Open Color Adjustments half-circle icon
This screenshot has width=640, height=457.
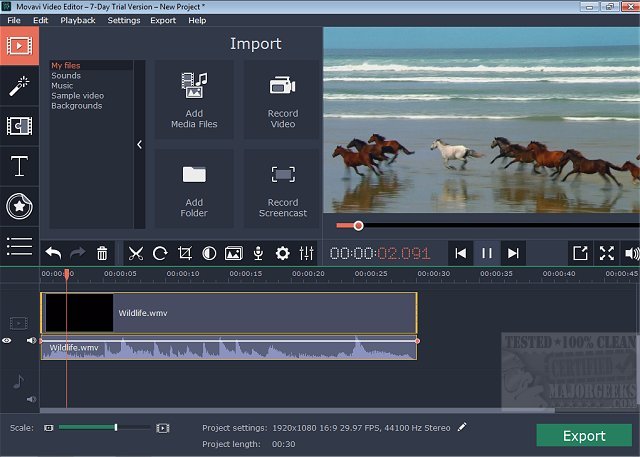[x=209, y=254]
